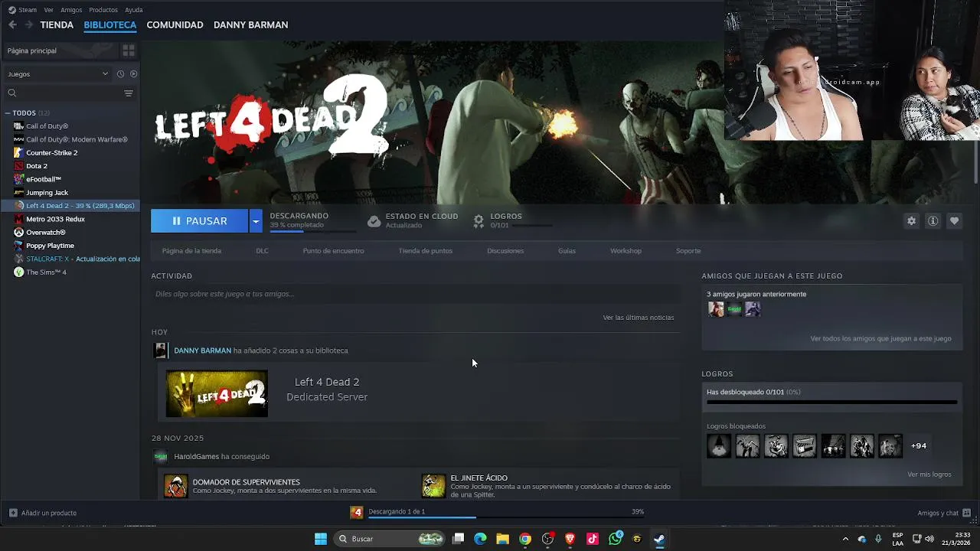Click Ver todos los amigos link
Image resolution: width=980 pixels, height=551 pixels.
point(880,338)
